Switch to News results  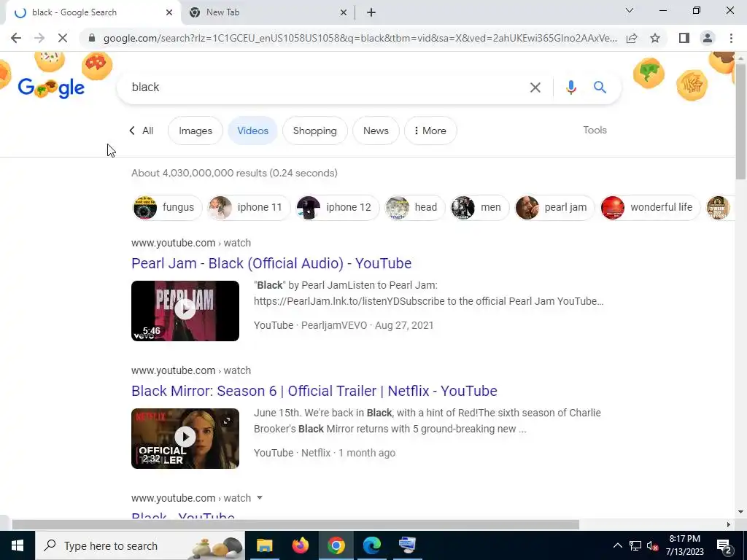coord(376,131)
